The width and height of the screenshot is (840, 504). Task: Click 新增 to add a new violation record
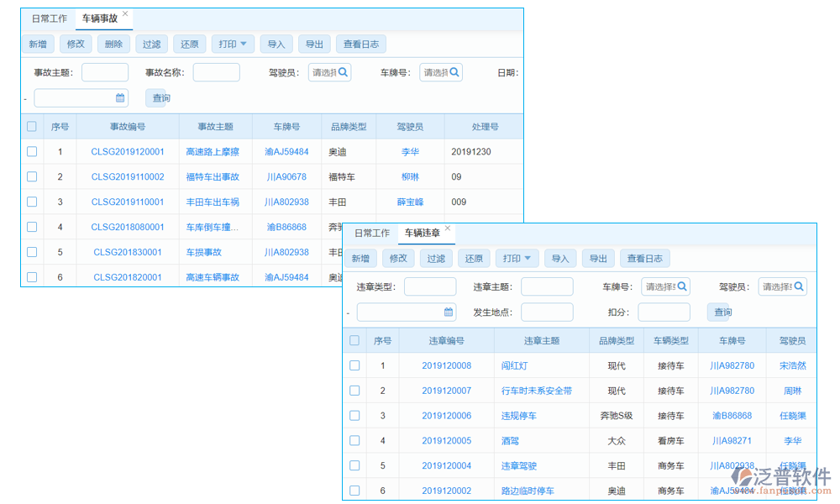[360, 258]
